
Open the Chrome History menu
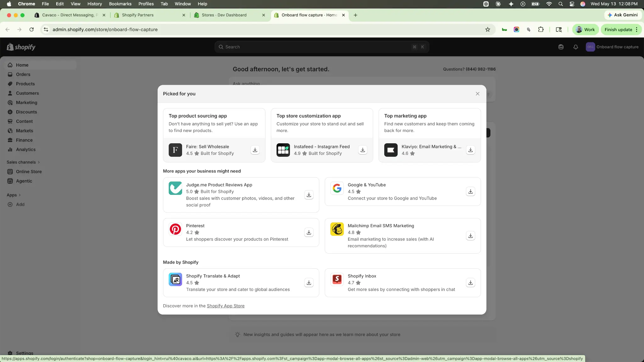coord(94,4)
